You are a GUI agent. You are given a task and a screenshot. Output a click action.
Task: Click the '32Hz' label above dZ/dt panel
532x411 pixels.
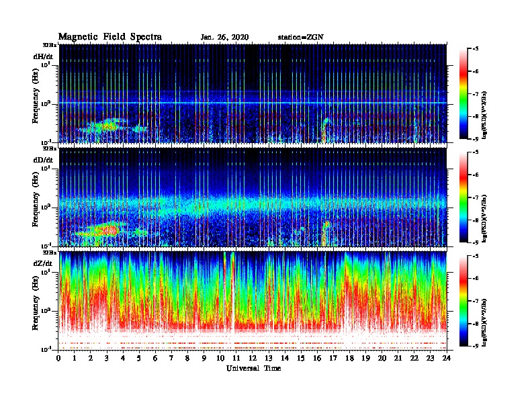[x=50, y=253]
